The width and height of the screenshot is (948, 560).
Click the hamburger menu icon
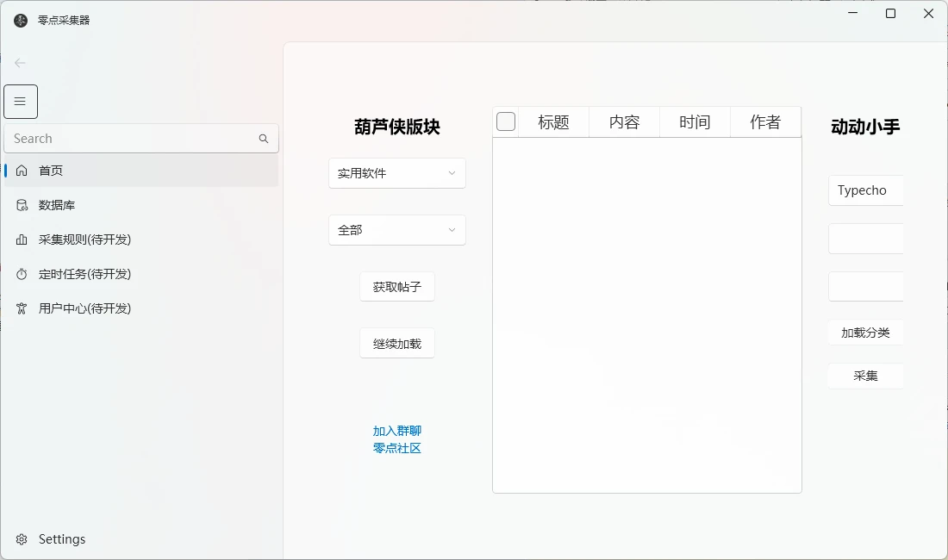[x=21, y=102]
